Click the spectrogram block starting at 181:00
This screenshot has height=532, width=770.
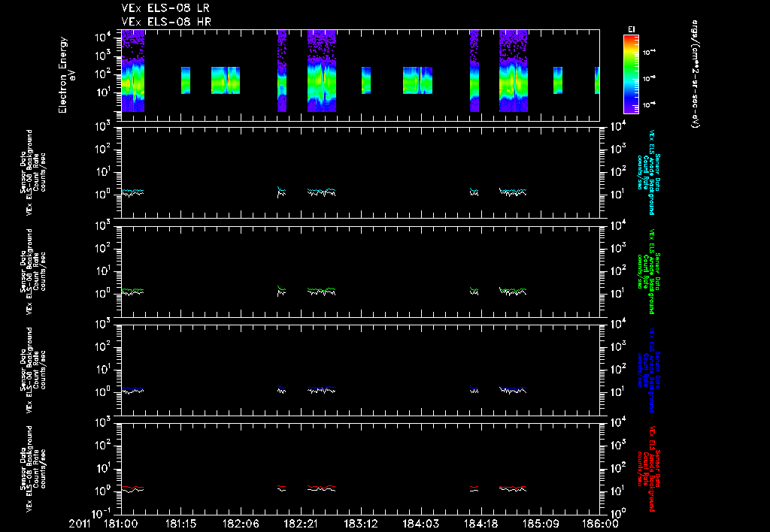point(133,71)
